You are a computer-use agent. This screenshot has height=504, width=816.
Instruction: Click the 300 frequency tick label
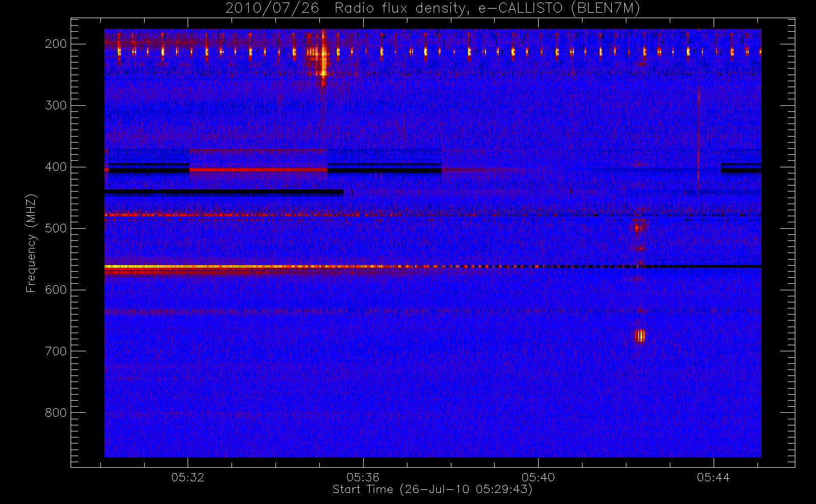coord(55,105)
